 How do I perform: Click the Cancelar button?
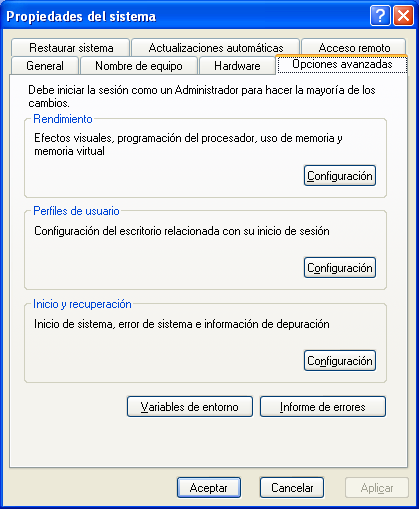point(292,488)
